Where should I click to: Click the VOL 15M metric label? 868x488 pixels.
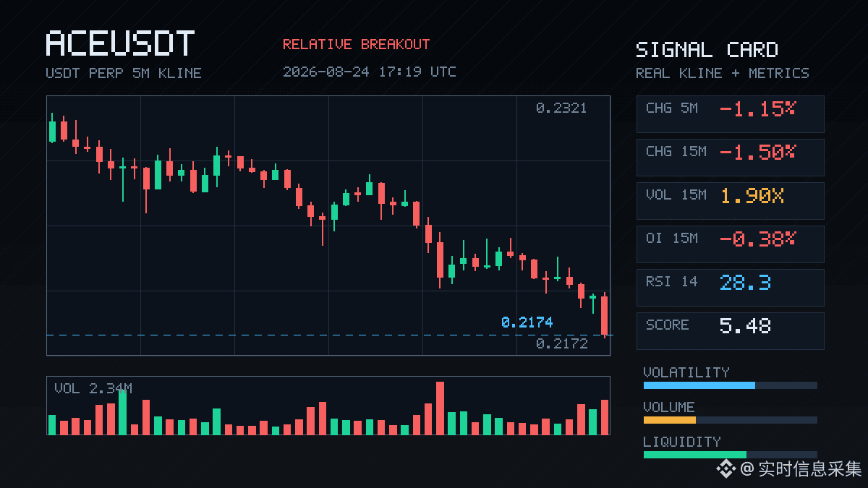(x=676, y=195)
